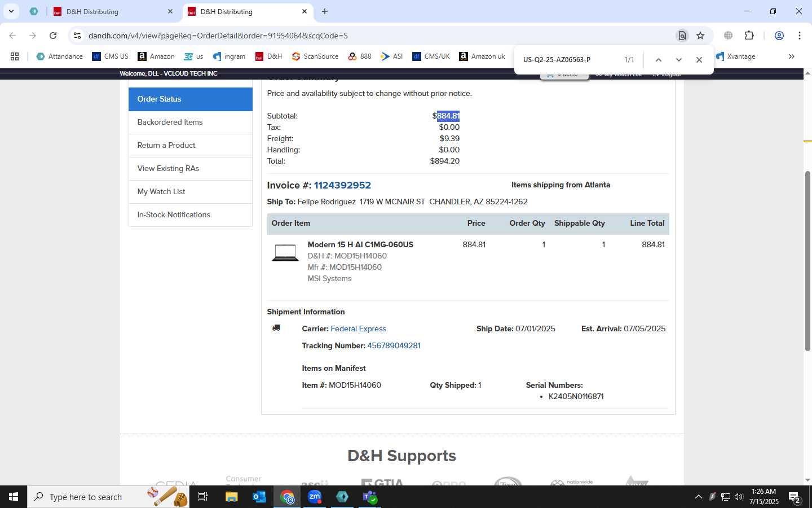
Task: Open the CMS US bookmark
Action: [111, 56]
